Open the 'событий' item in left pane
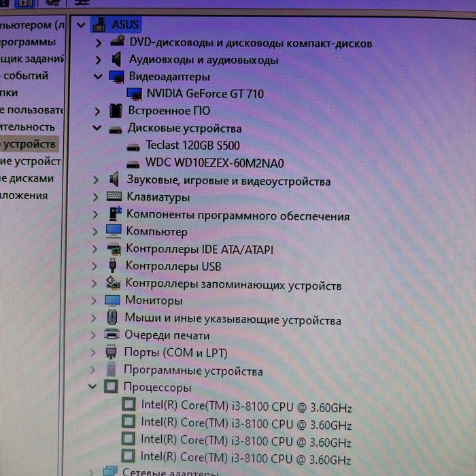 [25, 76]
